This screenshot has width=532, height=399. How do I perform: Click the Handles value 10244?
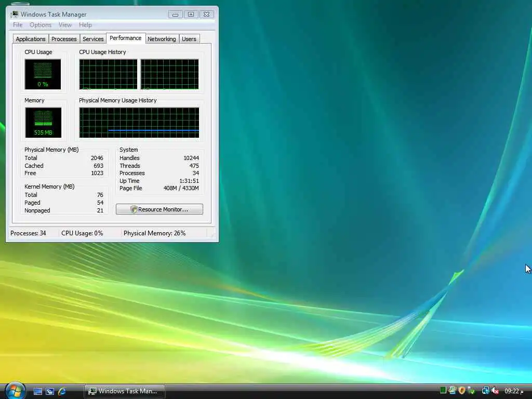[191, 158]
